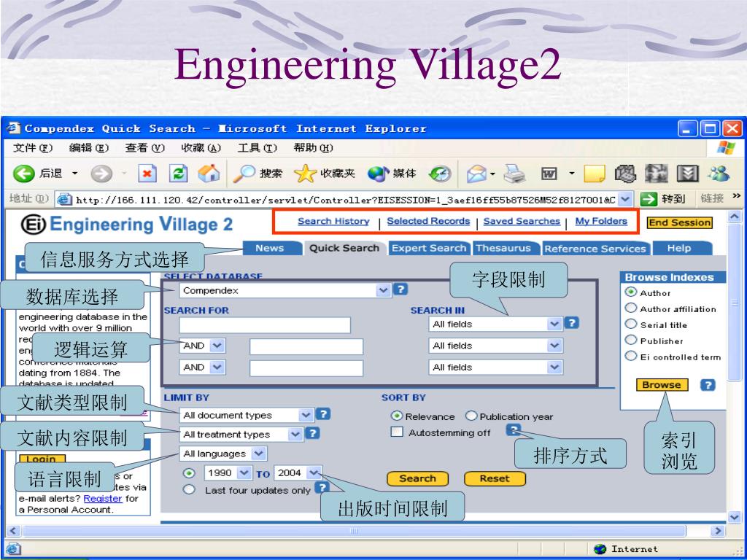Enable the Autostemming off checkbox
Image resolution: width=747 pixels, height=560 pixels.
[x=396, y=432]
